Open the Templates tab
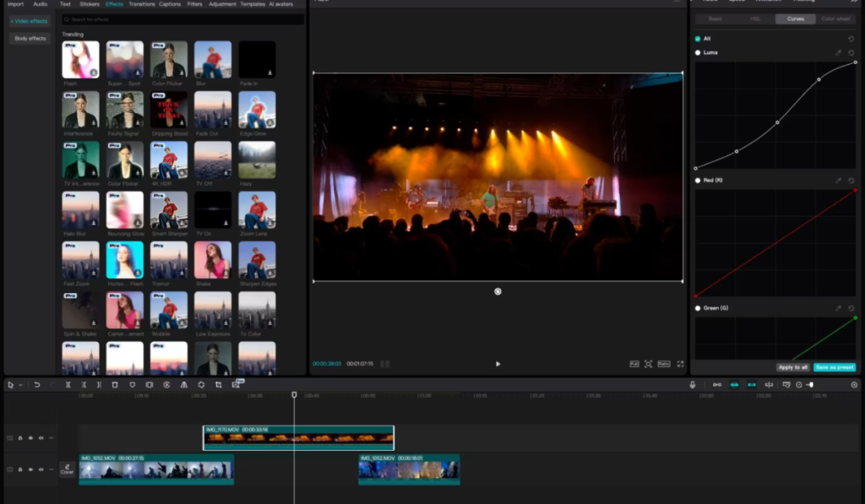 [x=253, y=4]
